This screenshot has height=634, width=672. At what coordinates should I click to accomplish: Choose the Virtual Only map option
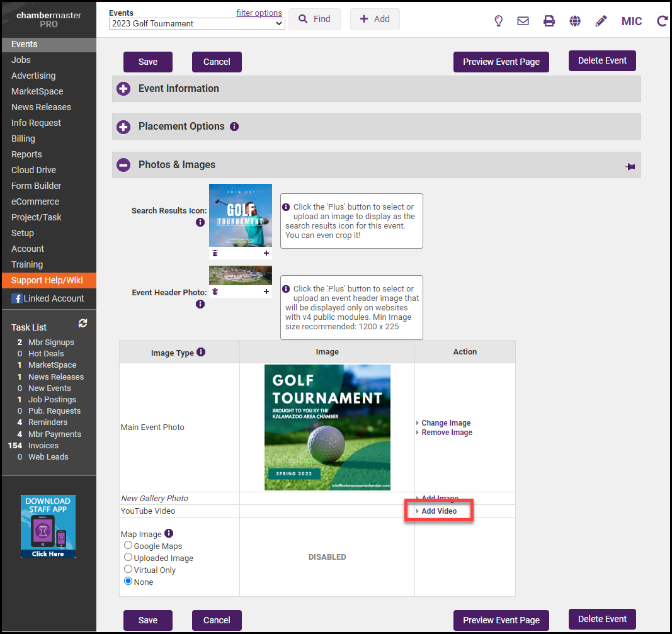coord(128,569)
